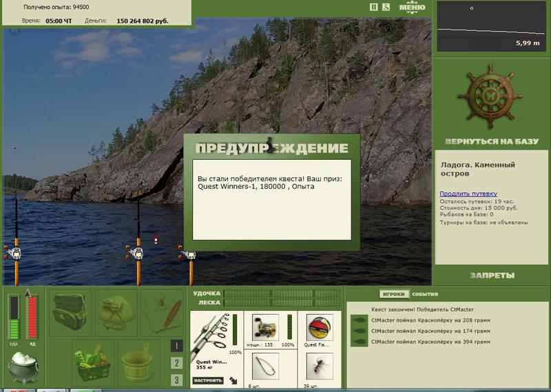Click the ЛЕСКА tension bar
Viewport: 551px width, 392px height.
pyautogui.click(x=282, y=302)
